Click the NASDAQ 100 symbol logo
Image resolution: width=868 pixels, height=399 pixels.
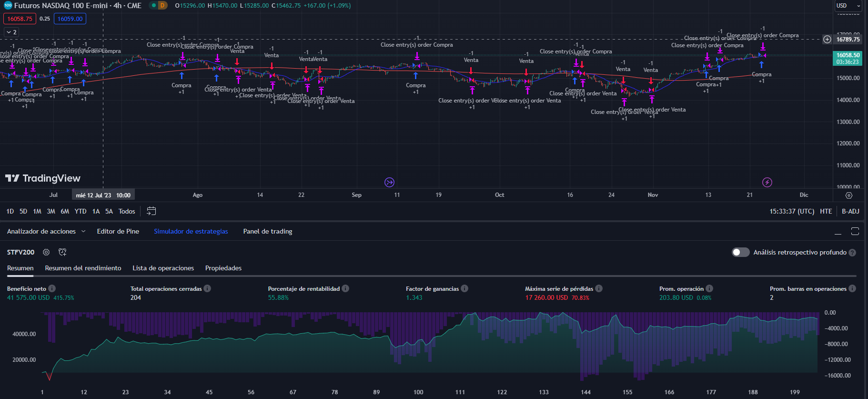pos(8,6)
